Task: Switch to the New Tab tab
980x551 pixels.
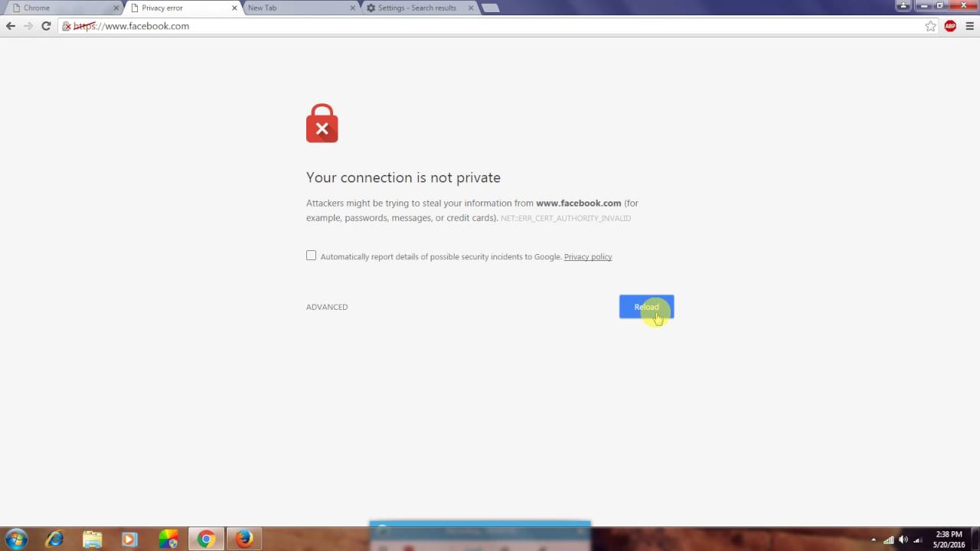Action: pos(299,8)
